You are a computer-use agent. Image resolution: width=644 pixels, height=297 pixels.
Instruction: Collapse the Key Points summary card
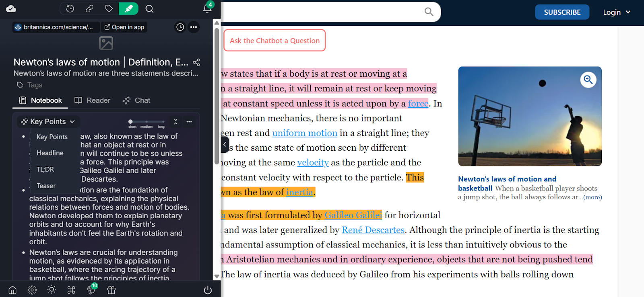[175, 121]
